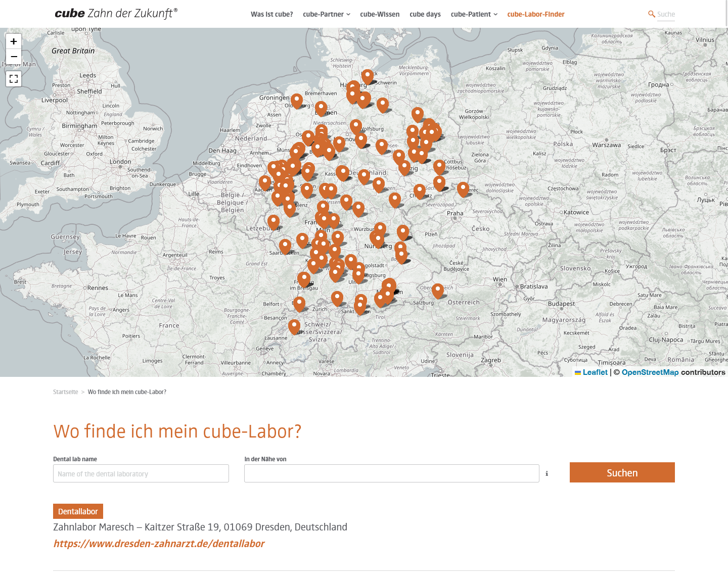Open the dresden-zahnarzt.de dentallabor link
The image size is (728, 582).
tap(159, 544)
